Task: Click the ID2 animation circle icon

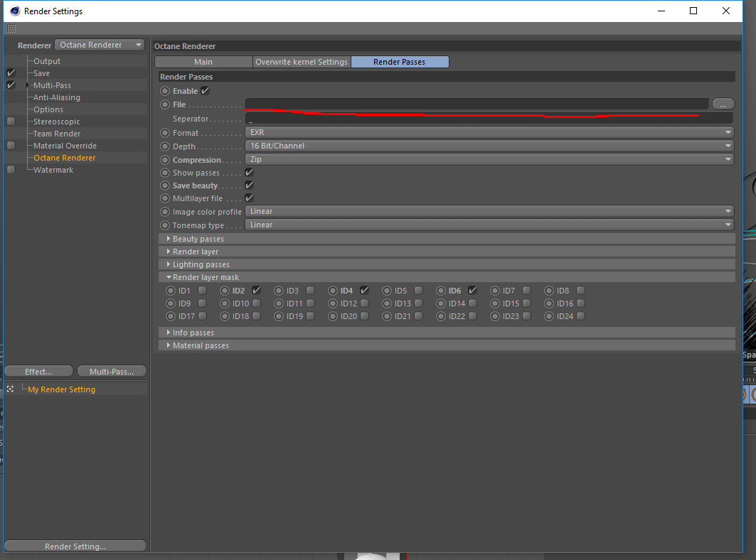Action: [x=225, y=291]
